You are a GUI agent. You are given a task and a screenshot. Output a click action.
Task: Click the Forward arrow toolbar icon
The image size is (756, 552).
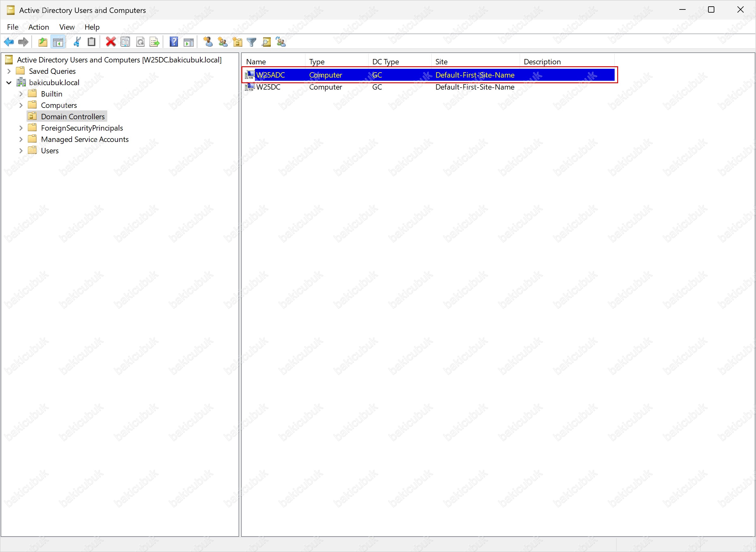[23, 42]
